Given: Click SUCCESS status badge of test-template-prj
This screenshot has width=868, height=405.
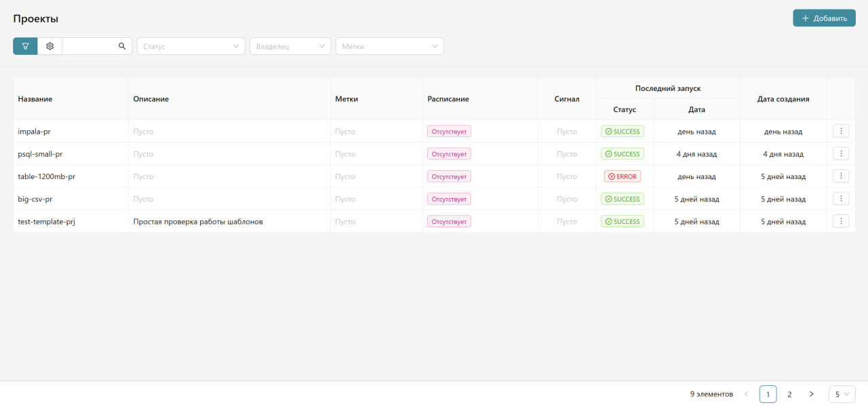Looking at the screenshot, I should 623,221.
